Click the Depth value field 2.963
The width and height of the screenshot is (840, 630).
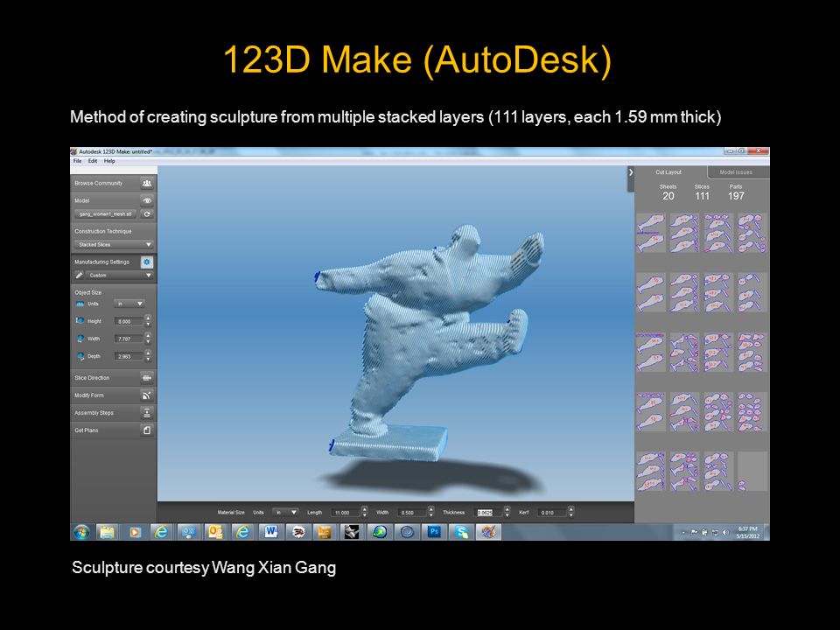[129, 356]
